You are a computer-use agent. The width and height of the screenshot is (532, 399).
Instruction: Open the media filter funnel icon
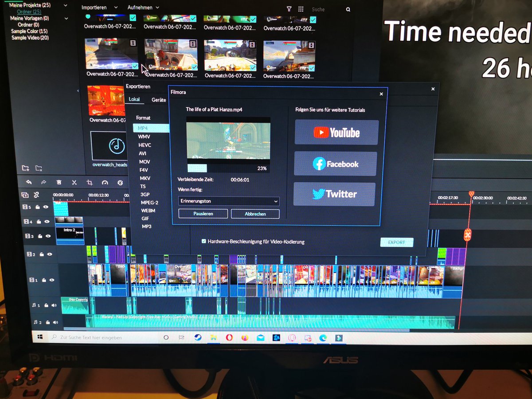pyautogui.click(x=289, y=9)
